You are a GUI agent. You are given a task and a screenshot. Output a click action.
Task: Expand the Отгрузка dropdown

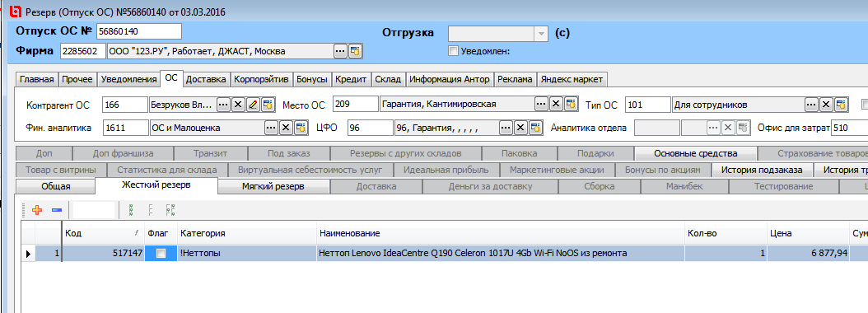(x=541, y=34)
